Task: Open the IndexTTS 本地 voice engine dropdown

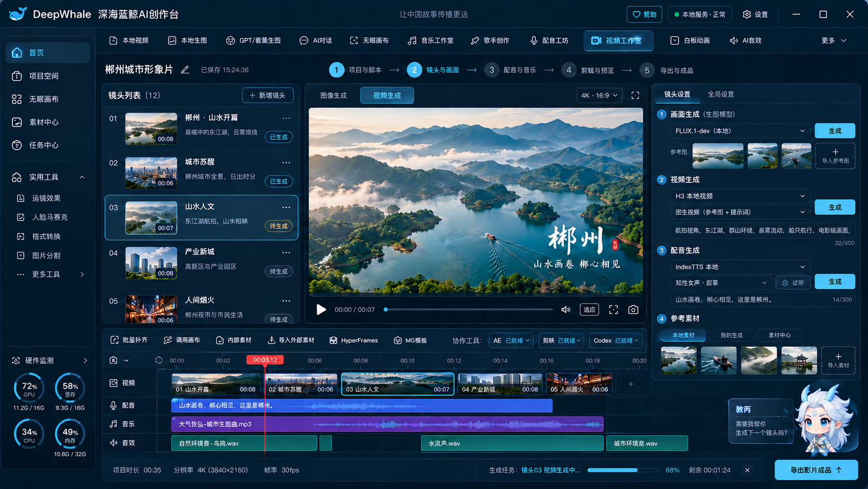Action: tap(740, 267)
